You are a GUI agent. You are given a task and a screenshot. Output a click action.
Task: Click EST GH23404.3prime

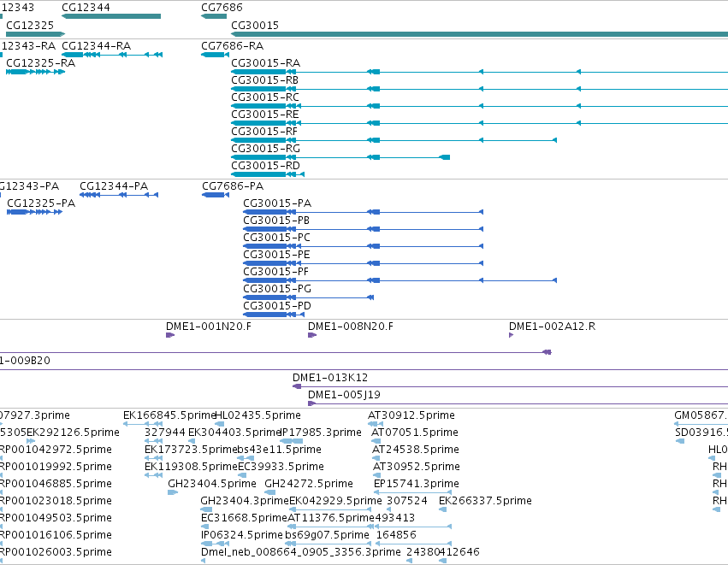(x=245, y=501)
